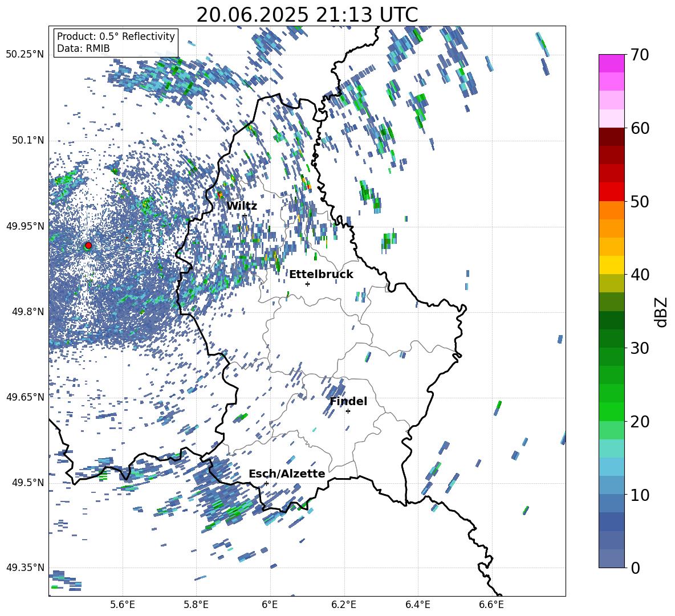The width and height of the screenshot is (675, 616).
Task: Click the 20 colorbar tick label
Action: coord(640,421)
